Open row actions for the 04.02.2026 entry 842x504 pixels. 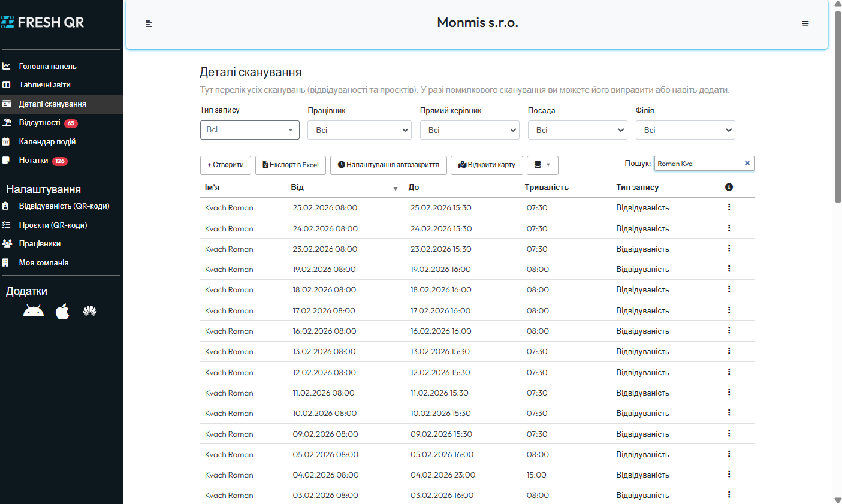(729, 475)
